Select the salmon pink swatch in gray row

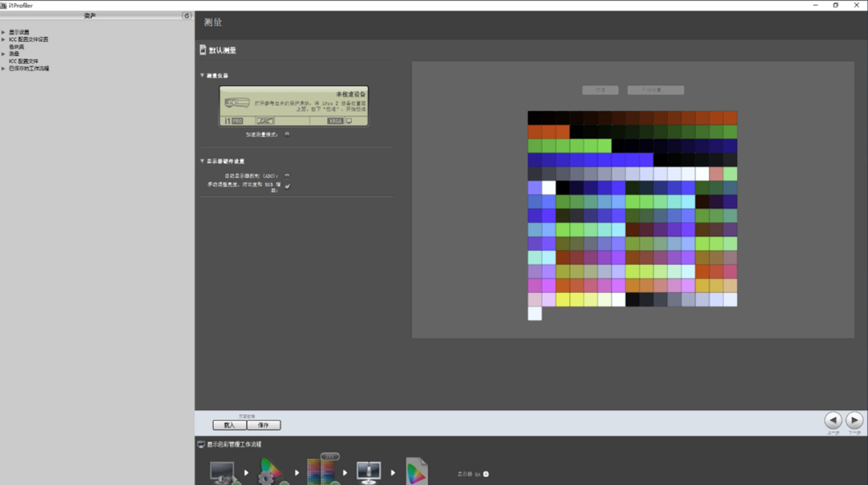[716, 174]
